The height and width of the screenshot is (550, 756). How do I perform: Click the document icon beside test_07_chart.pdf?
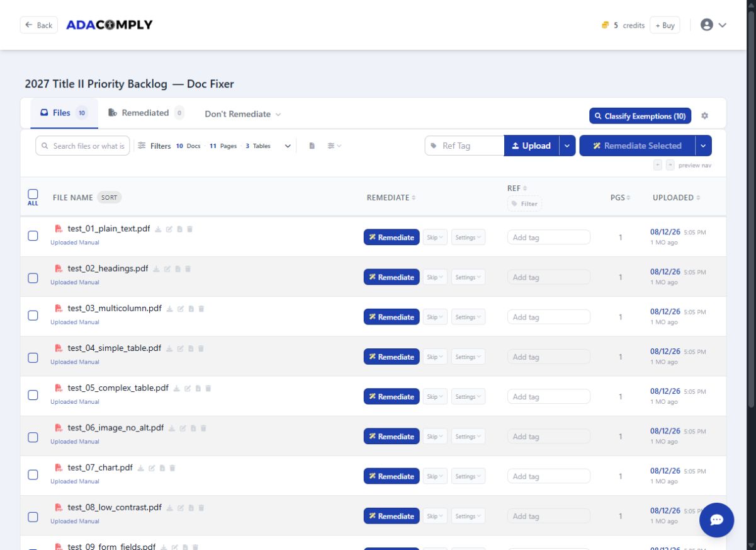[162, 468]
